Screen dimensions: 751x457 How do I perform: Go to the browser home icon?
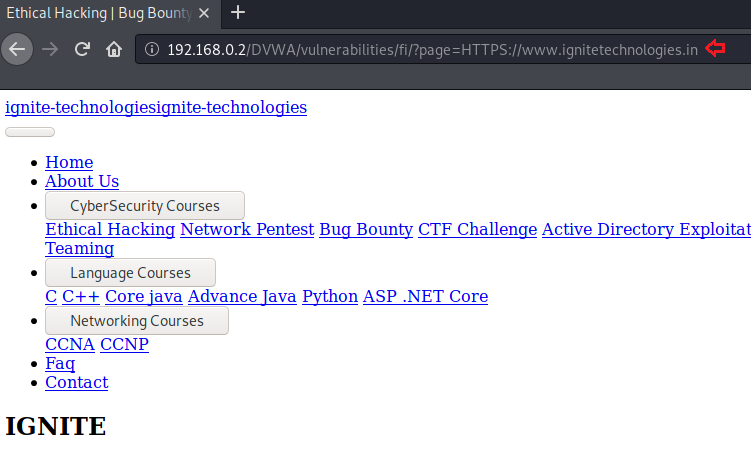[x=114, y=49]
